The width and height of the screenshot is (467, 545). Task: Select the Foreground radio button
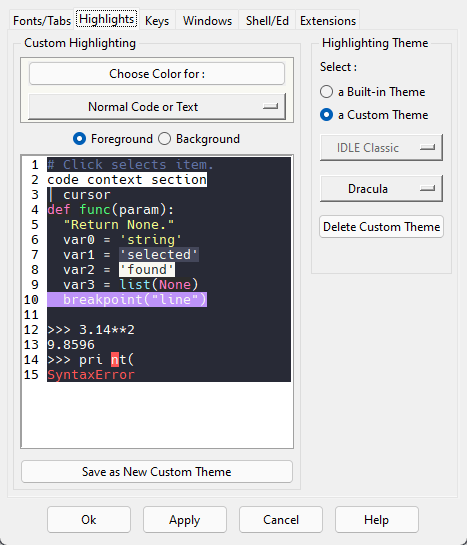click(113, 139)
